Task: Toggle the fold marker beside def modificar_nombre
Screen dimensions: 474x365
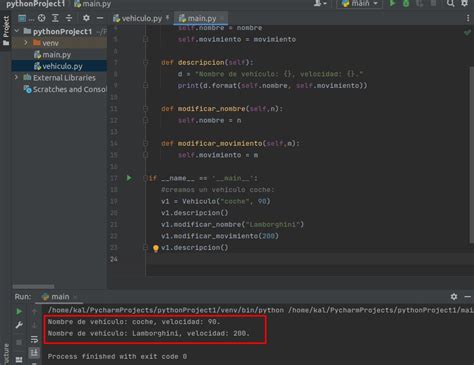Action: pos(146,109)
